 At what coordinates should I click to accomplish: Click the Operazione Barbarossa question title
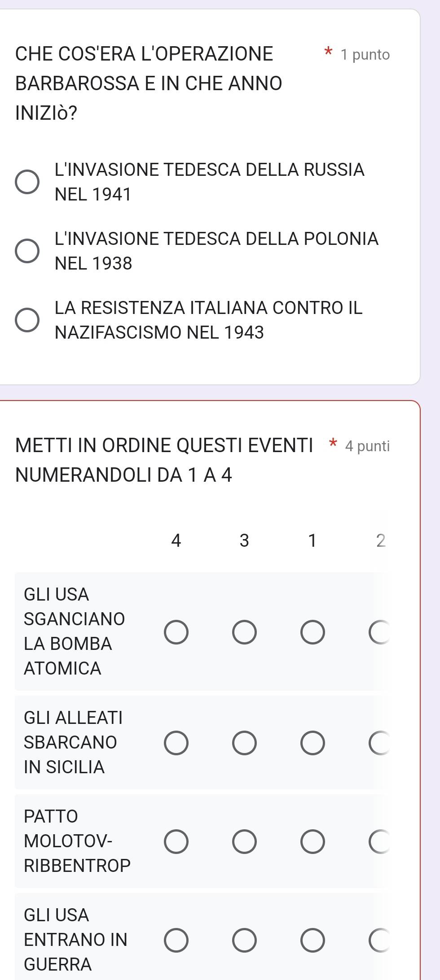point(149,83)
